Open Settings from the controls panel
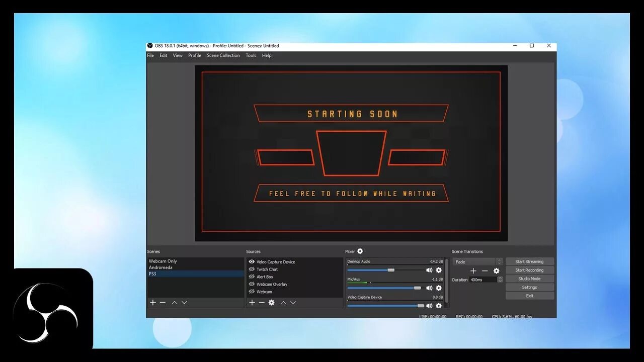 (530, 287)
